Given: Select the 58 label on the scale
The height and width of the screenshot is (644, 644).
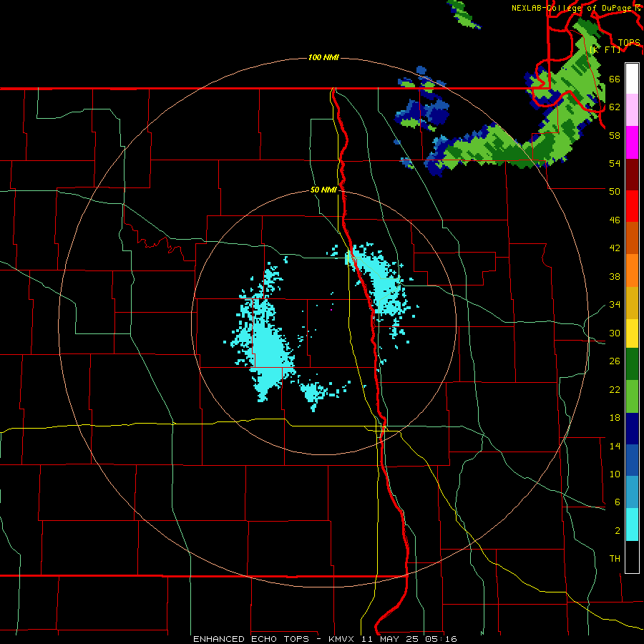Looking at the screenshot, I should tap(615, 135).
